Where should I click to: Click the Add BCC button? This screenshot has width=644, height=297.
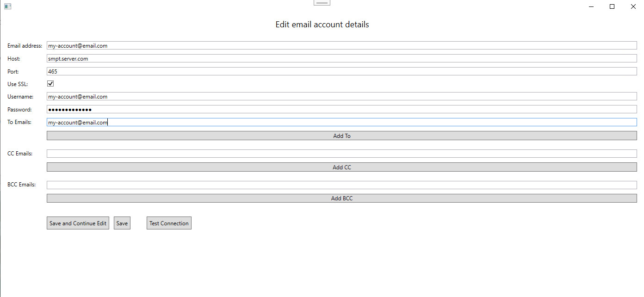click(x=342, y=198)
